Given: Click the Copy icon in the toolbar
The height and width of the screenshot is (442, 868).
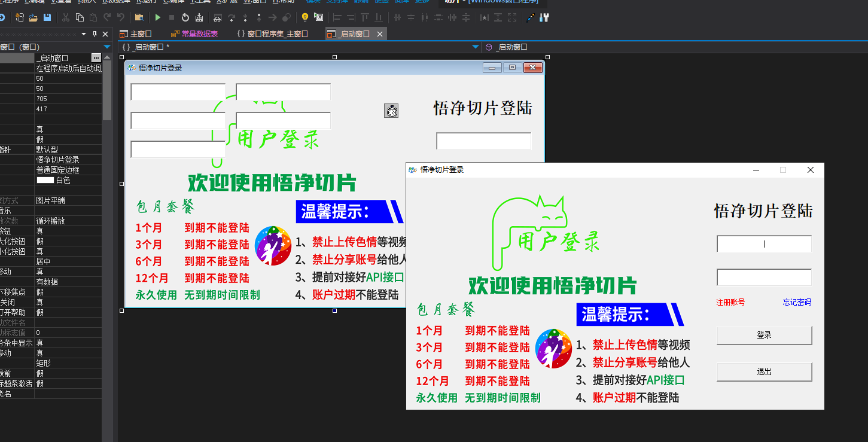Looking at the screenshot, I should pyautogui.click(x=80, y=17).
